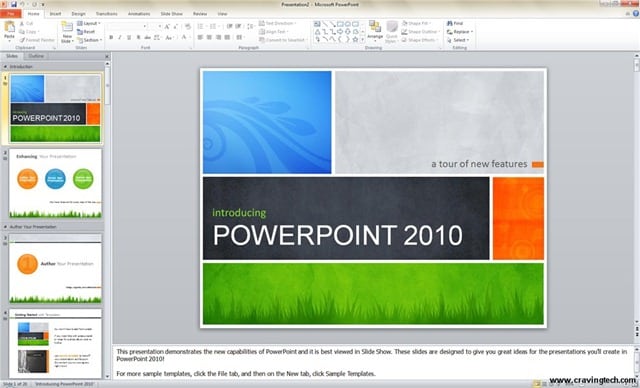This screenshot has height=388, width=640.
Task: Open the Select dropdown in Editing group
Action: (458, 40)
